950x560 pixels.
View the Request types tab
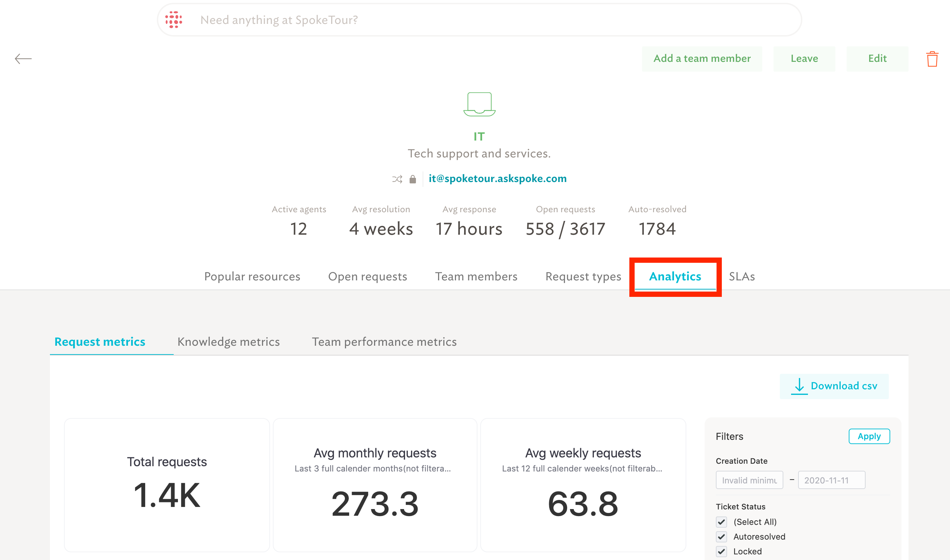tap(583, 276)
